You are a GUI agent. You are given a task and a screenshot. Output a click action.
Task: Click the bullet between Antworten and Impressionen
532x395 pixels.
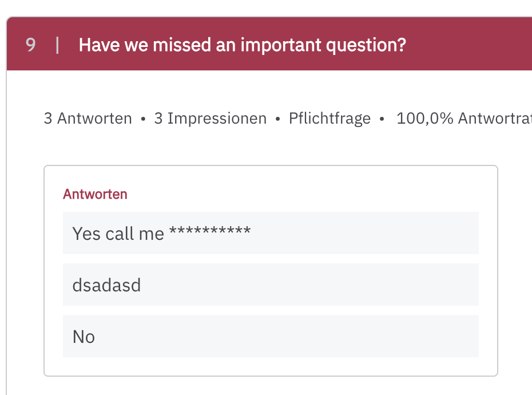click(x=143, y=119)
